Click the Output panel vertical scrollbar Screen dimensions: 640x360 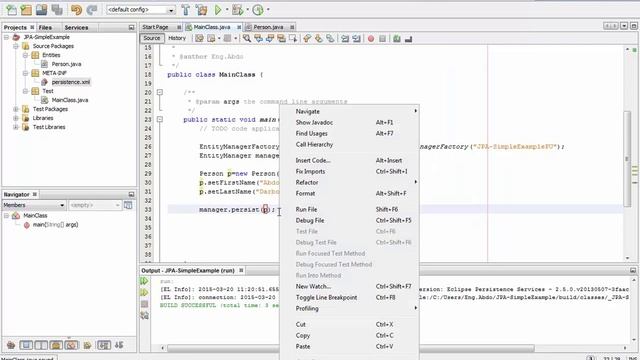pyautogui.click(x=634, y=310)
